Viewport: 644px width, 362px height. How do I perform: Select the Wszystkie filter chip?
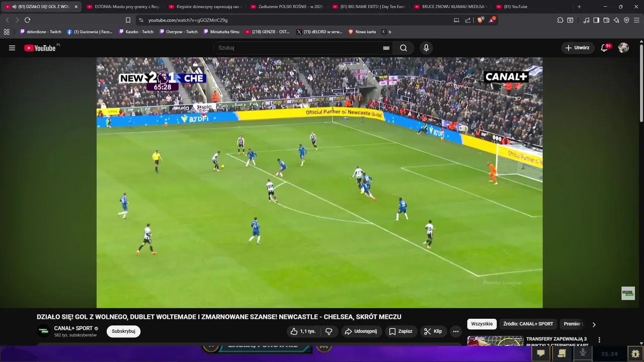point(481,324)
